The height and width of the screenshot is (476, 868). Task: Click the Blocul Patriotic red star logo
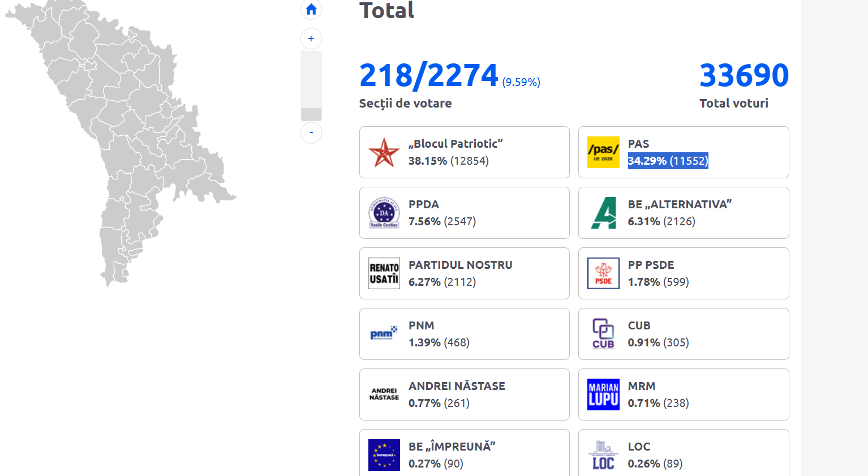click(x=384, y=153)
